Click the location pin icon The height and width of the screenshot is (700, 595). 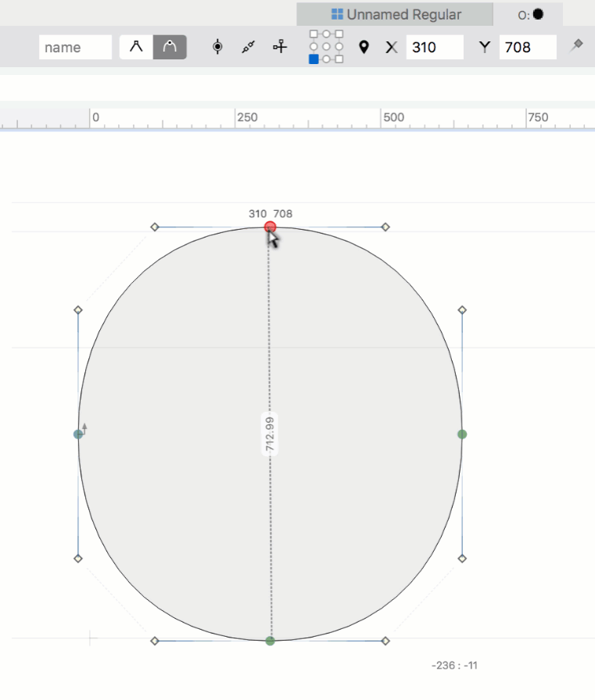(364, 47)
